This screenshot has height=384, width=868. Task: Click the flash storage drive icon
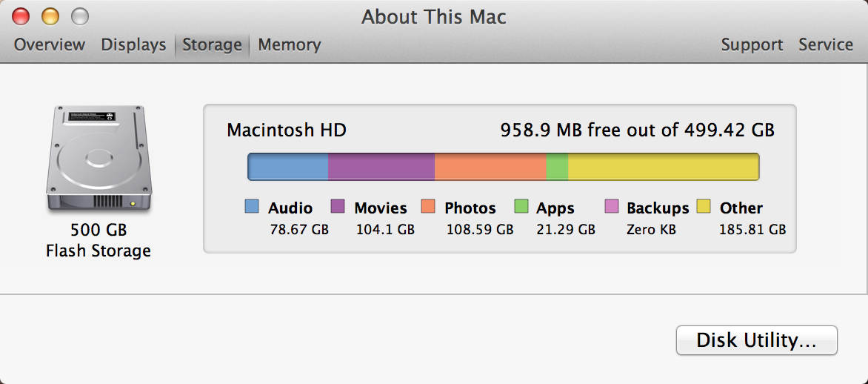98,159
